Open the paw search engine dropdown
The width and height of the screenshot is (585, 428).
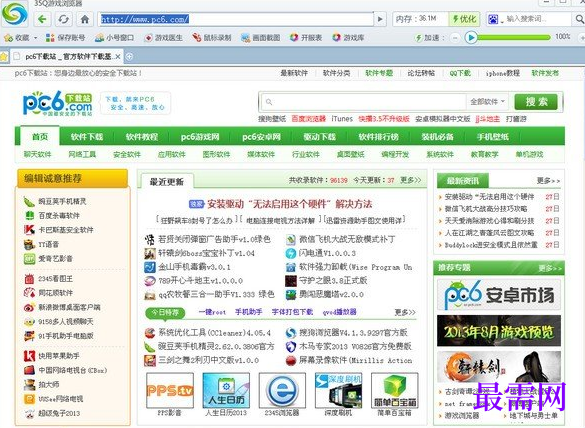(x=495, y=19)
